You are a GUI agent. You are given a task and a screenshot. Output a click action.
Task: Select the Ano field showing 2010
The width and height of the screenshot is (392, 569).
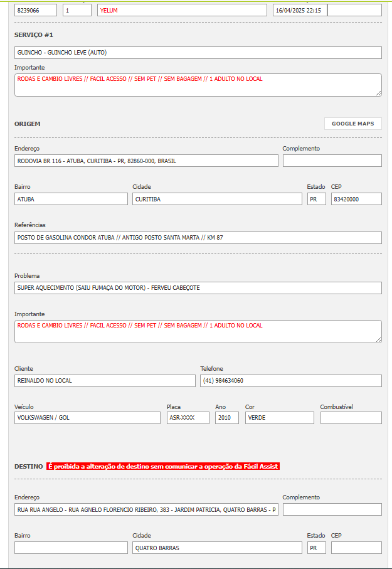[x=226, y=418]
